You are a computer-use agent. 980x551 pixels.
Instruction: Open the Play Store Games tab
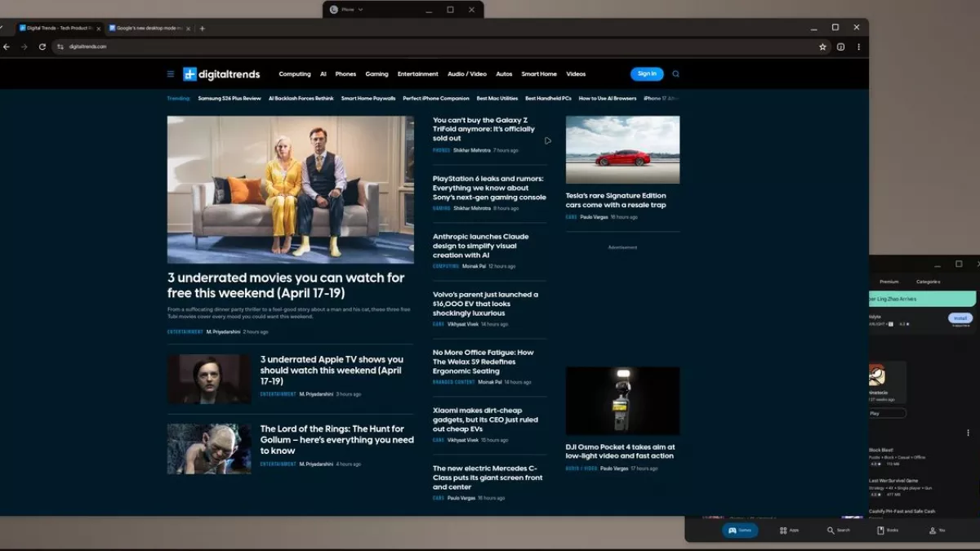(740, 530)
